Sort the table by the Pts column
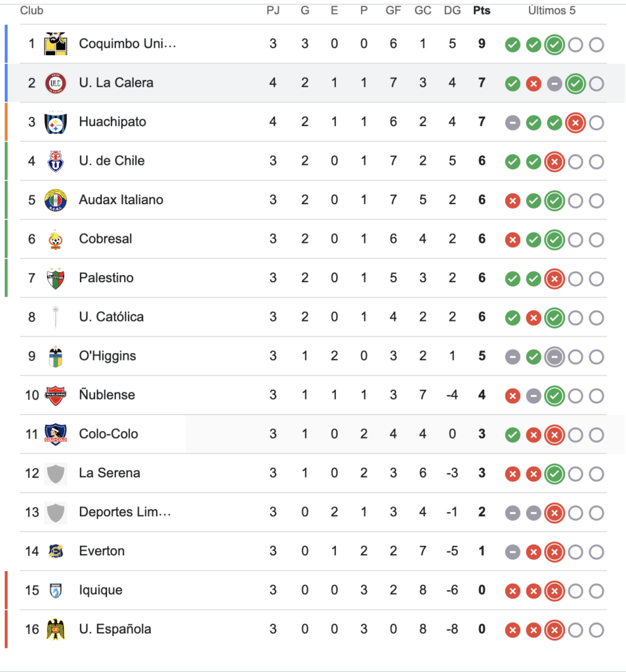The width and height of the screenshot is (626, 672). click(x=482, y=10)
